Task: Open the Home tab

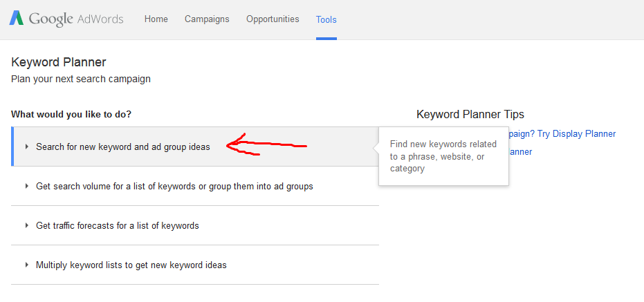Action: click(x=156, y=19)
